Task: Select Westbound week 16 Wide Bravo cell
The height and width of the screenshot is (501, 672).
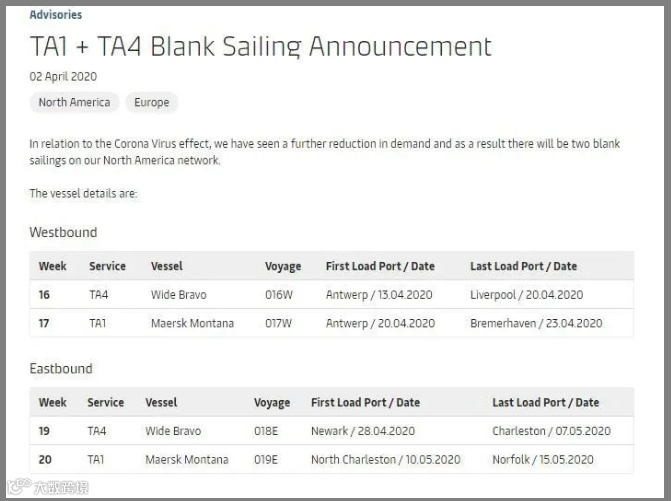Action: (179, 295)
